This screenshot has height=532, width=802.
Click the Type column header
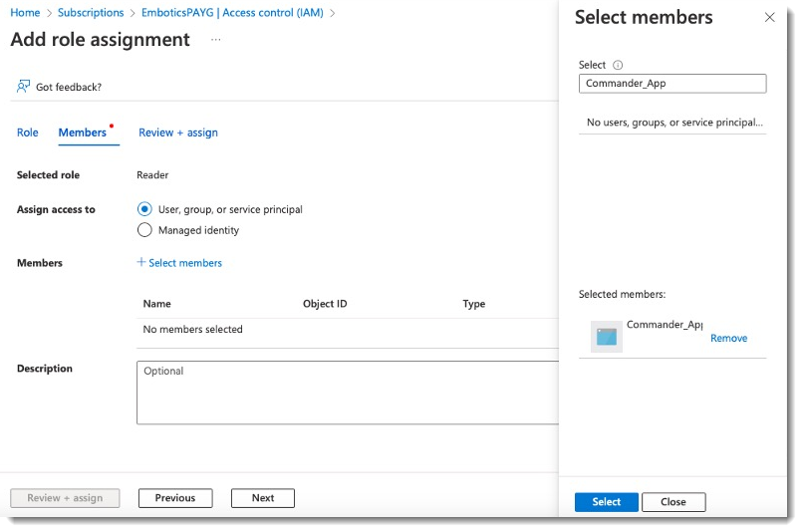[x=473, y=304]
